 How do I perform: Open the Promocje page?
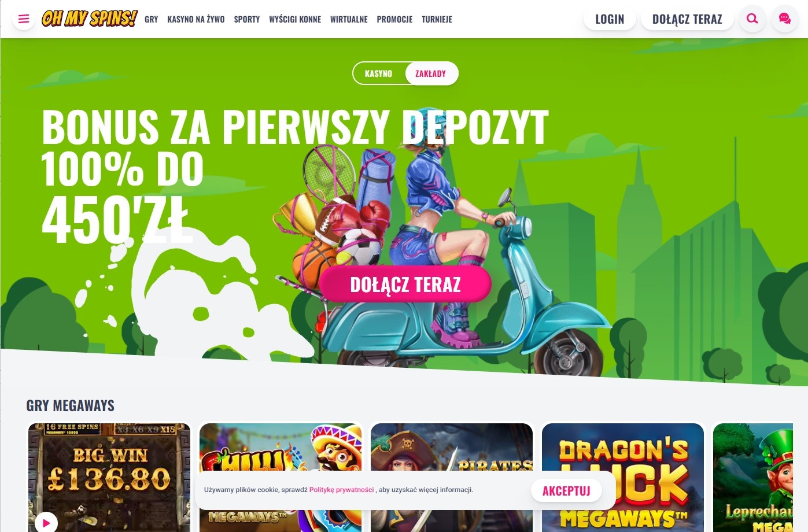pyautogui.click(x=394, y=19)
